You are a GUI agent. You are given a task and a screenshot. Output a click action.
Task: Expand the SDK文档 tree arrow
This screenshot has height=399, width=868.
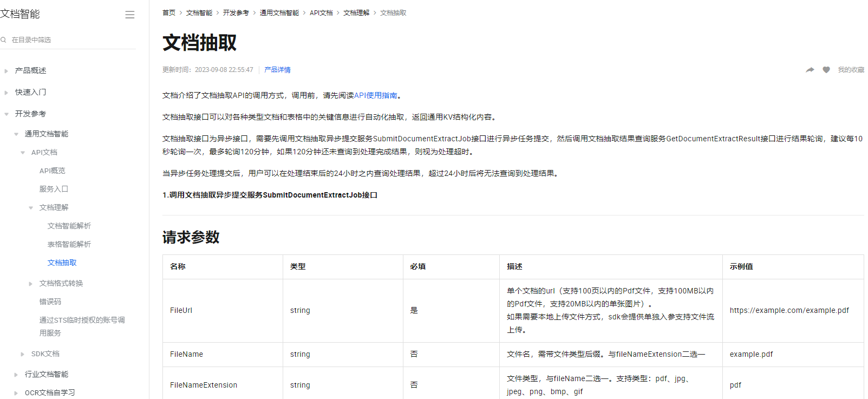pyautogui.click(x=23, y=354)
